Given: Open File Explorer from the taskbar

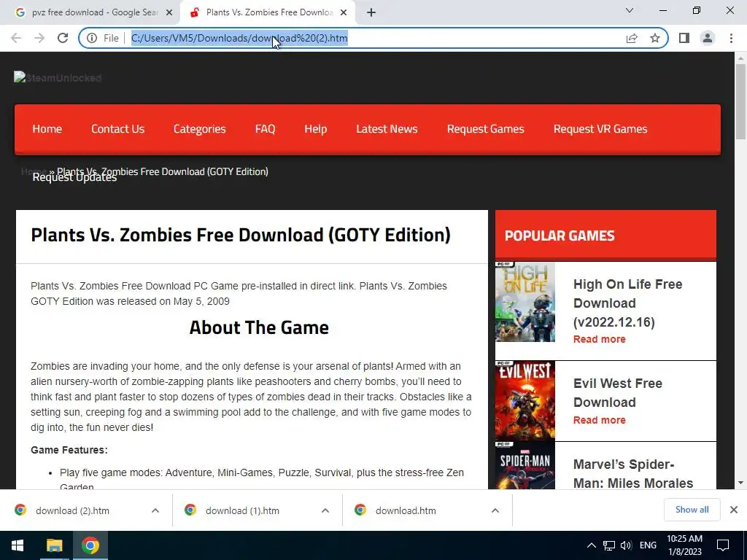Looking at the screenshot, I should [54, 545].
